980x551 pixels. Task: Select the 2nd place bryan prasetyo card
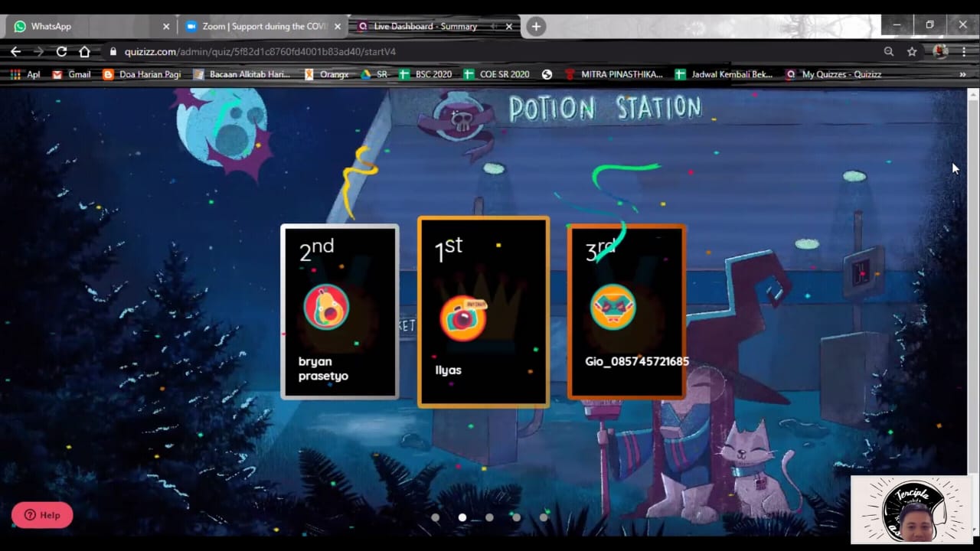[x=340, y=311]
